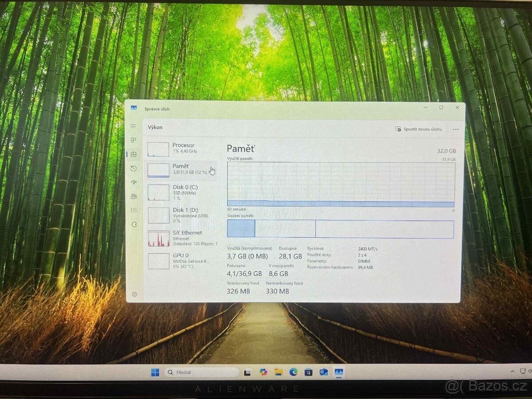This screenshot has width=532, height=399.
Task: Select the Procesor performance item
Action: point(182,149)
